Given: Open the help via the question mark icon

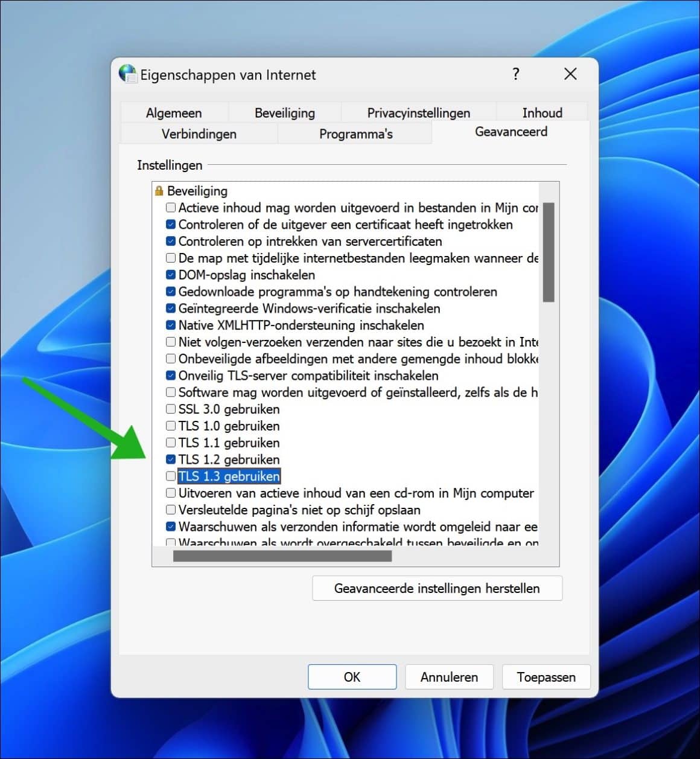Looking at the screenshot, I should (515, 74).
